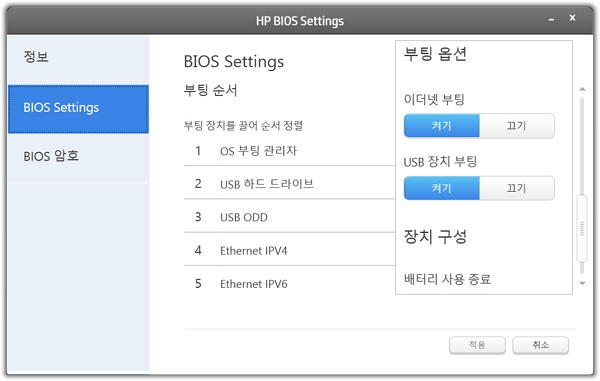Switch to the BIOS 암호 tab

pos(78,158)
